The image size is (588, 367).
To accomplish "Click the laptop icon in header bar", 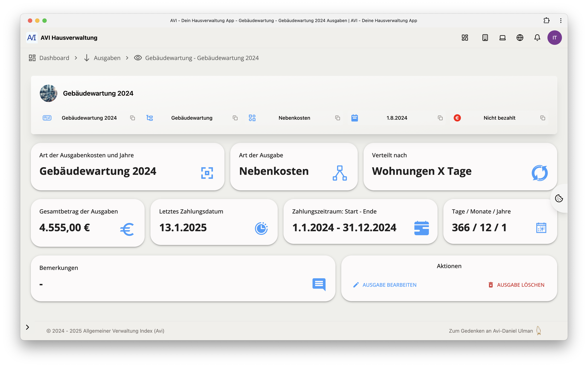I will click(x=503, y=38).
